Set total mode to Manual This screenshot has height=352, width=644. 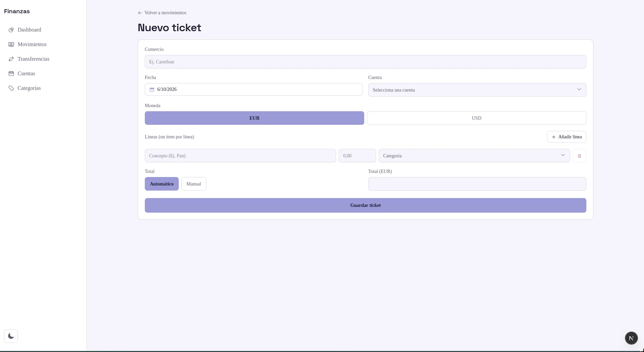194,184
